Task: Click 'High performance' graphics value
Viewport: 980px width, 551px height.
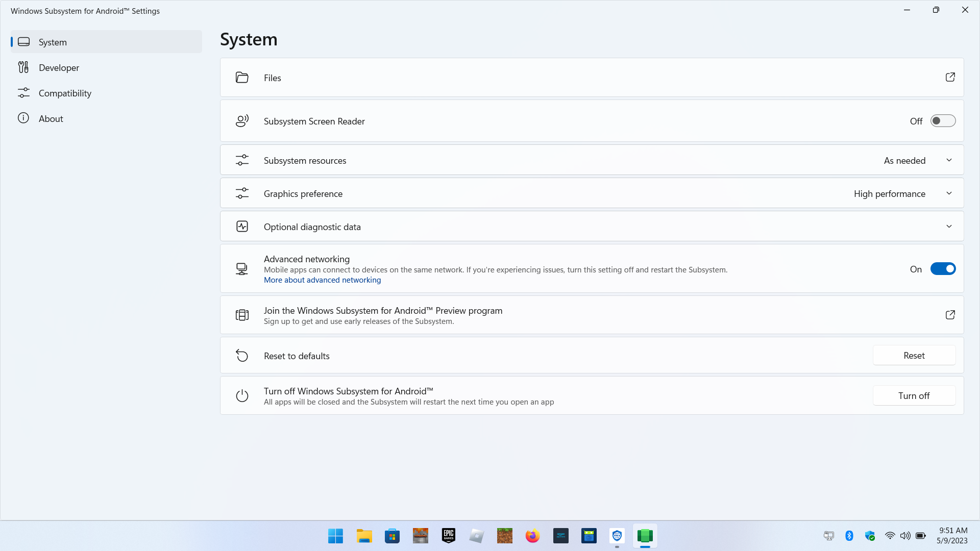Action: pos(889,194)
